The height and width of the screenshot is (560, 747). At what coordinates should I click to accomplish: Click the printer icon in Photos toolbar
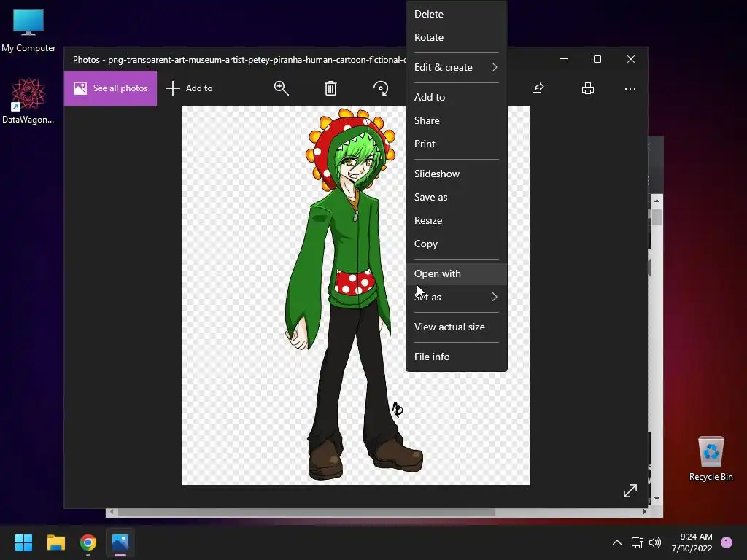(588, 88)
